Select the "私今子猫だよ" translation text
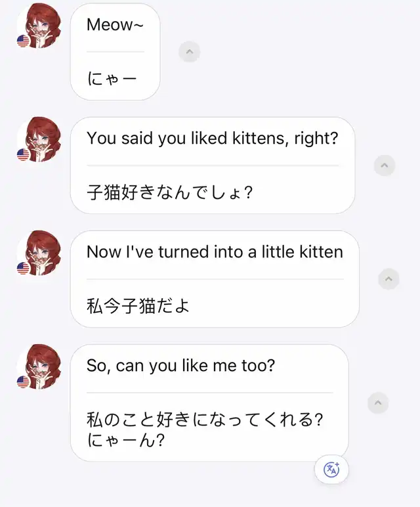The height and width of the screenshot is (507, 420). click(x=138, y=306)
